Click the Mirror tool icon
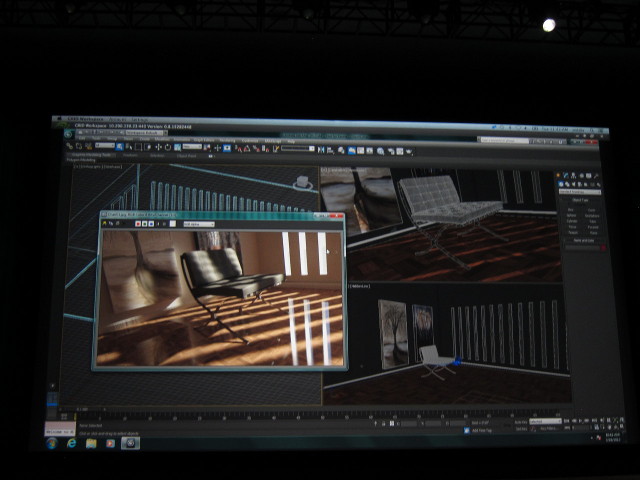Screen dimensions: 640x480 [x=321, y=150]
